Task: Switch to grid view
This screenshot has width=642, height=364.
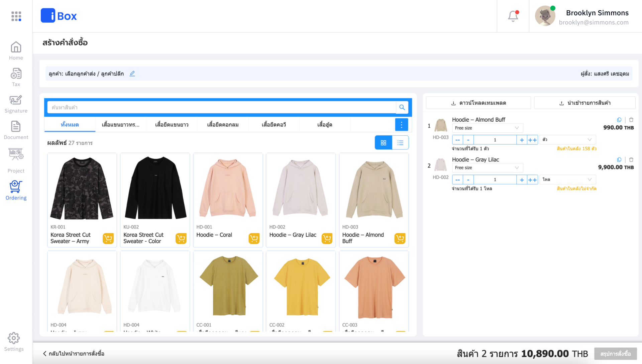Action: [x=383, y=142]
